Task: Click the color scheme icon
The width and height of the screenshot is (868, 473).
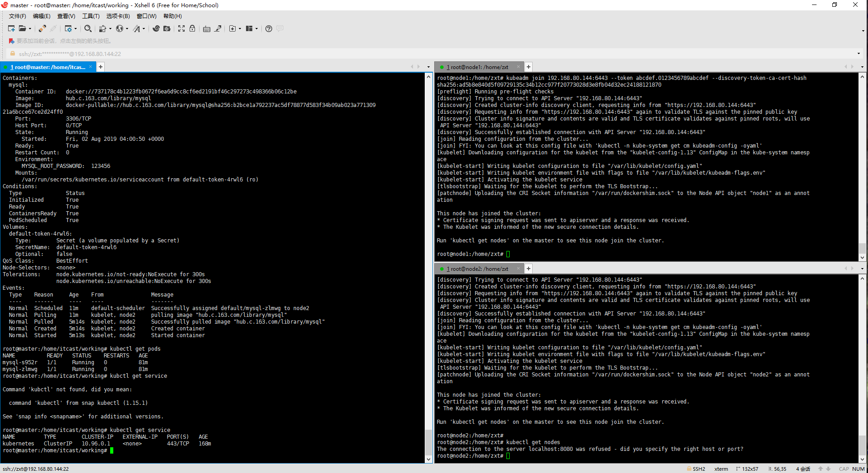Action: tap(103, 28)
